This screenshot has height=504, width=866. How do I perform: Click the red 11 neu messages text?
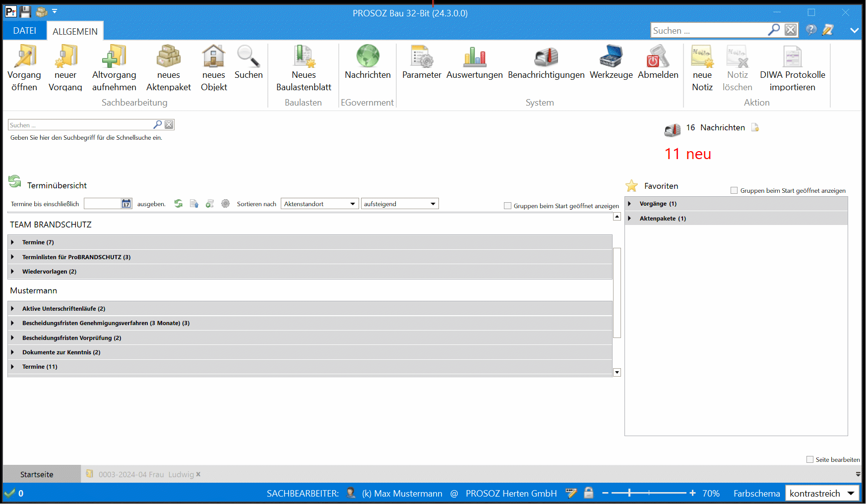click(687, 154)
